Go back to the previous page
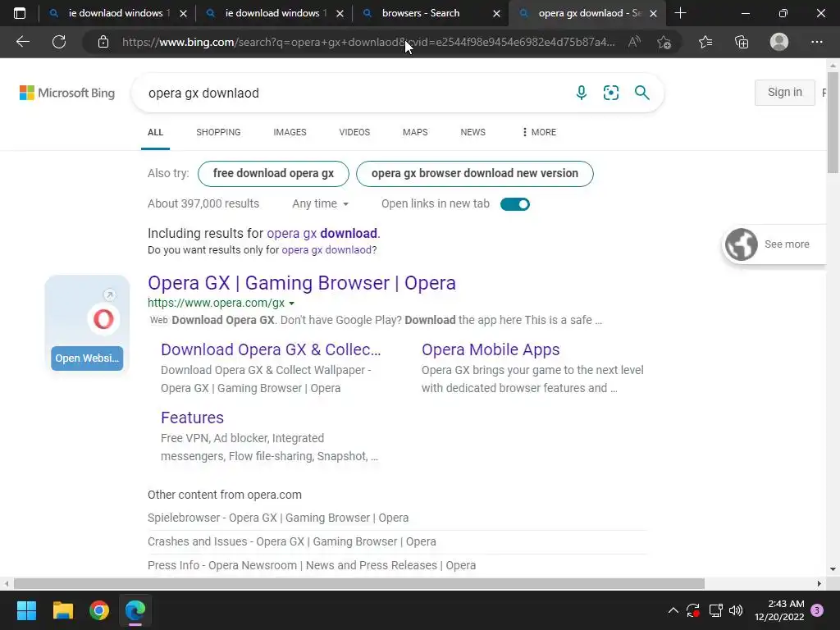This screenshot has height=630, width=840. tap(22, 42)
